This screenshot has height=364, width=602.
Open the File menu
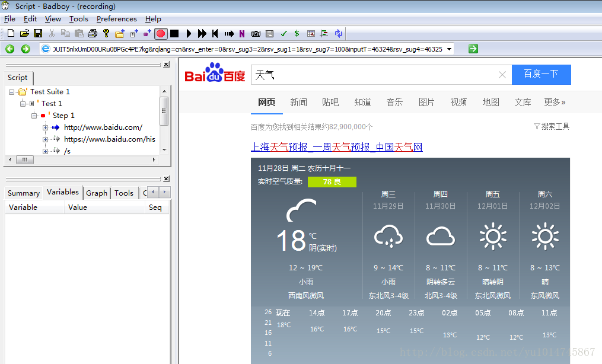[x=9, y=19]
